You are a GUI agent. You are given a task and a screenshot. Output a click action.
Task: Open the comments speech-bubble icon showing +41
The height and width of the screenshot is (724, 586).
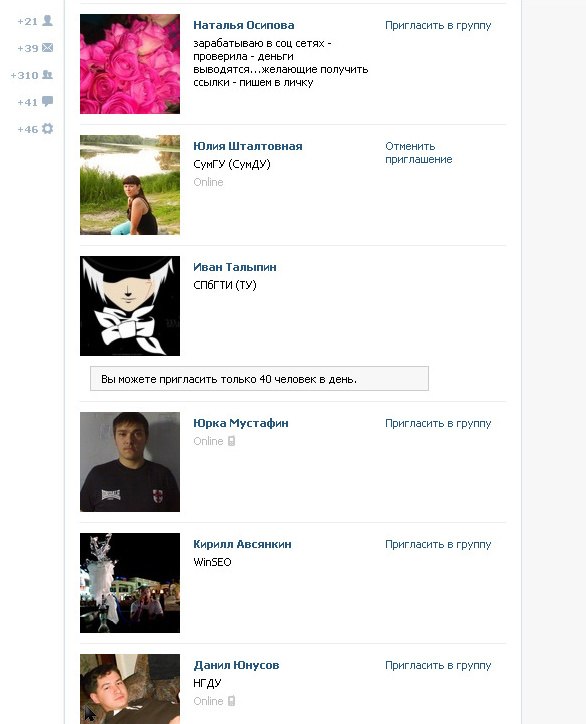(x=47, y=102)
